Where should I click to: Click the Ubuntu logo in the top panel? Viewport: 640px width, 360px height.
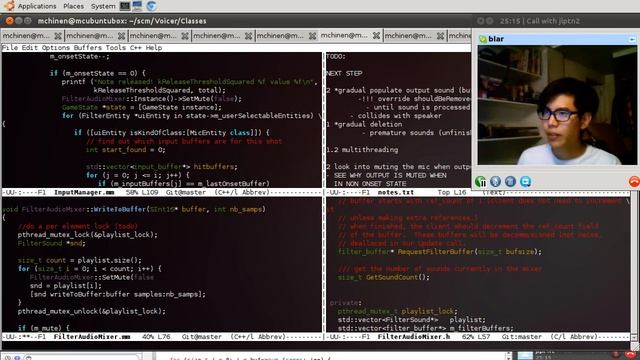[9, 6]
